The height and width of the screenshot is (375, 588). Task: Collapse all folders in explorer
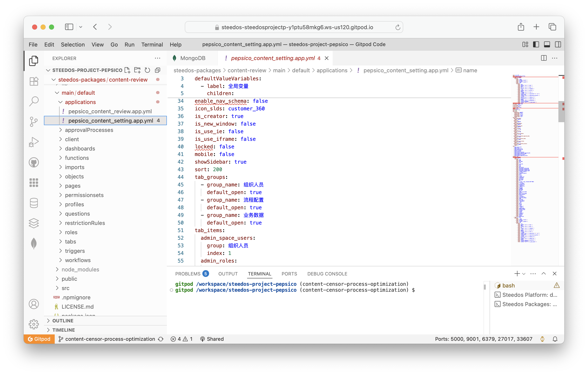coord(158,70)
